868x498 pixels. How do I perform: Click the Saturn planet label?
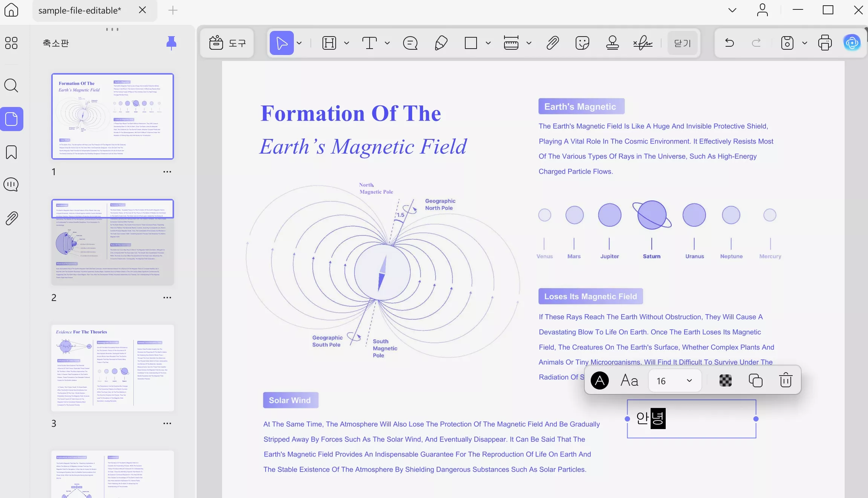point(652,256)
